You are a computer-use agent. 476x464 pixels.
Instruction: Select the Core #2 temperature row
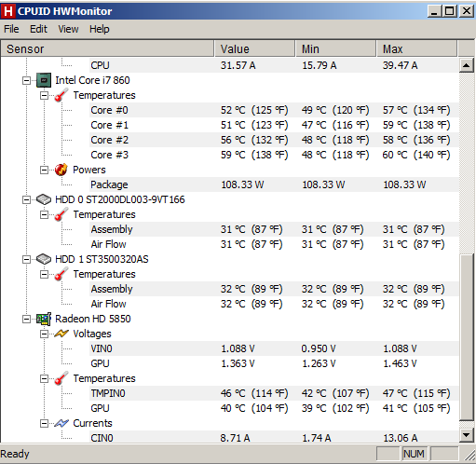pos(274,140)
